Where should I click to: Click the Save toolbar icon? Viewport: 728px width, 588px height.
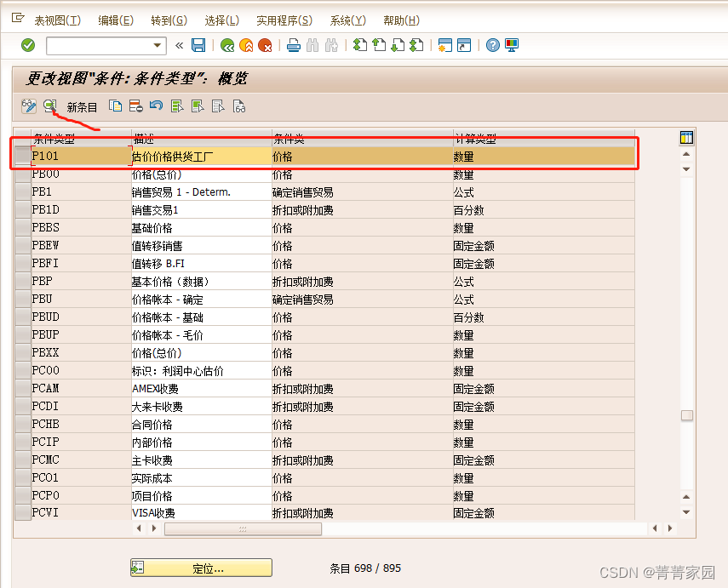click(198, 46)
